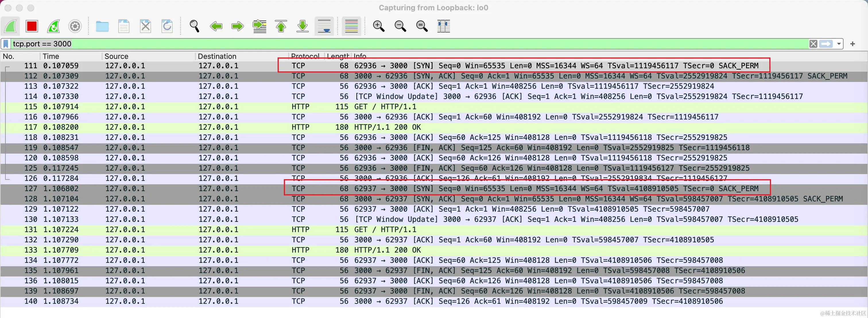Open capture options gear icon
The height and width of the screenshot is (318, 868).
pos(75,26)
